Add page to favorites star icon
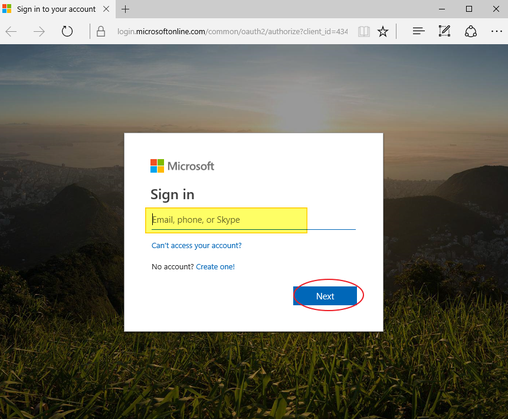 (383, 32)
